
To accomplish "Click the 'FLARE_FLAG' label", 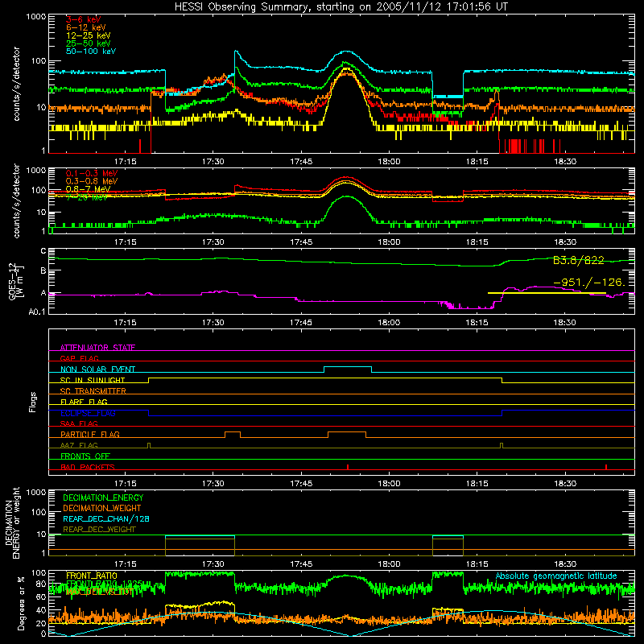I will (84, 402).
